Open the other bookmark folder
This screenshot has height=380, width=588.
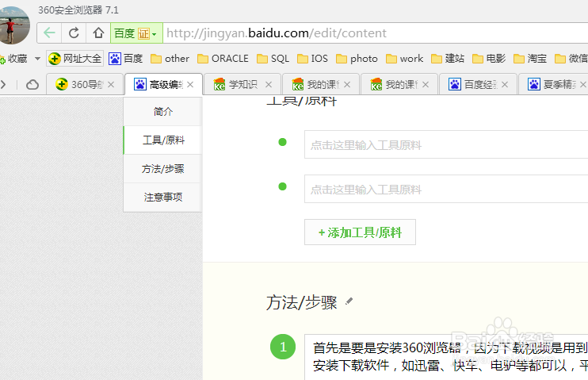(170, 59)
